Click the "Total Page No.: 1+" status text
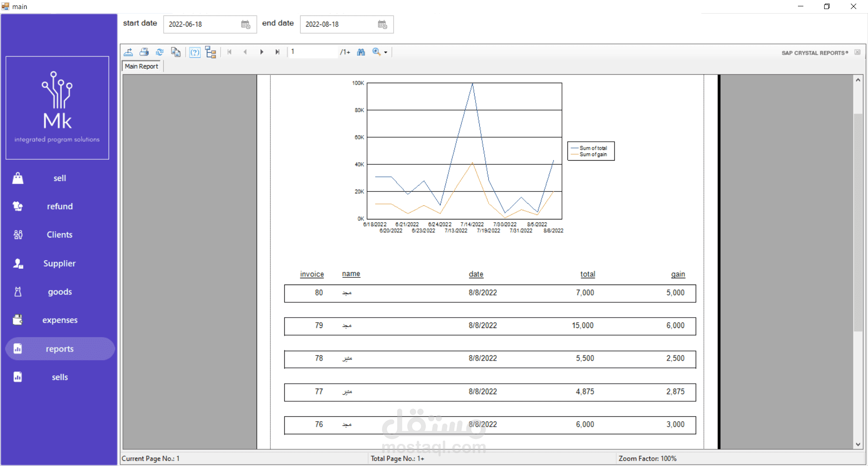 (x=397, y=458)
